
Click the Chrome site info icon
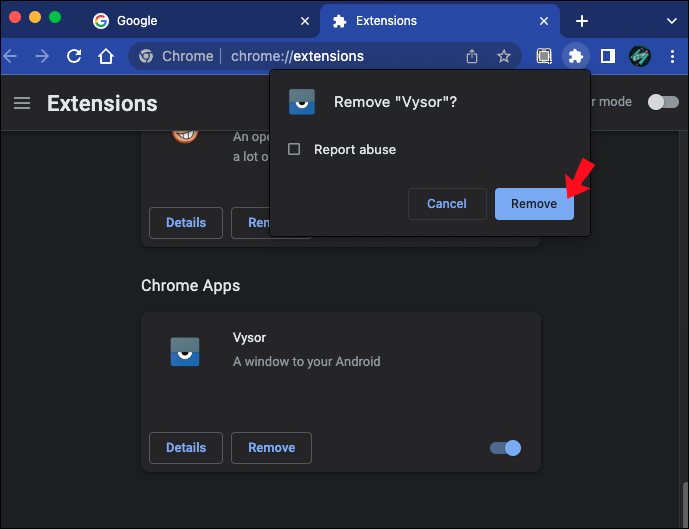pos(145,56)
